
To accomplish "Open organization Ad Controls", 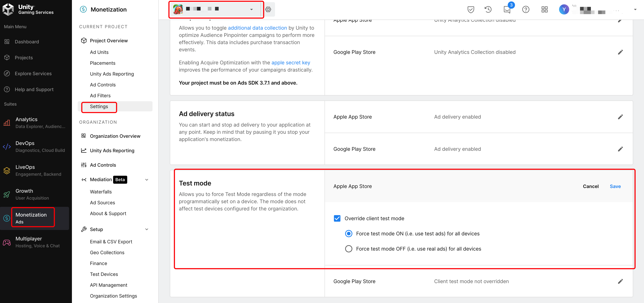I will (103, 165).
